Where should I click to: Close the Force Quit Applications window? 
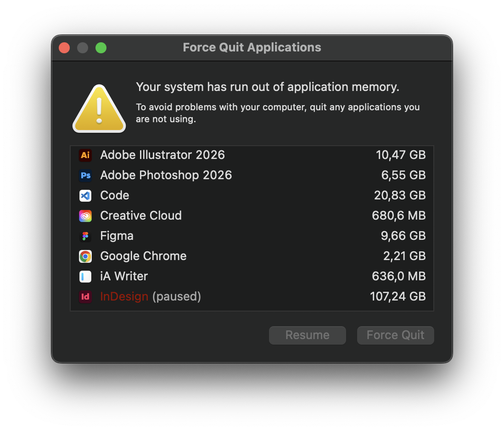tap(64, 48)
